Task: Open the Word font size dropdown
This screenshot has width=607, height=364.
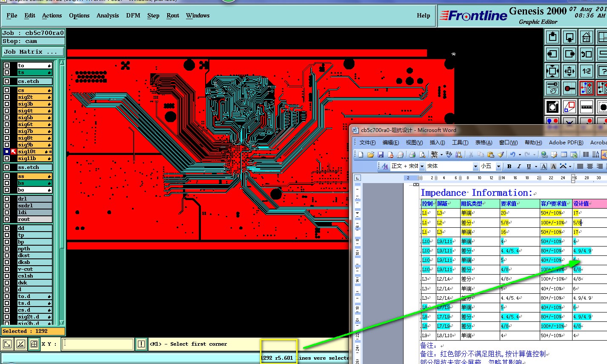Action: click(498, 166)
